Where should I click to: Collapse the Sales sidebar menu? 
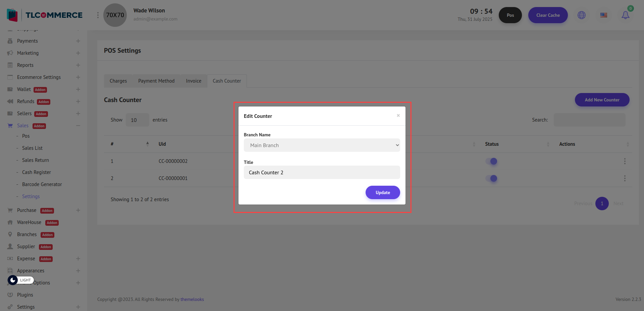tap(78, 126)
